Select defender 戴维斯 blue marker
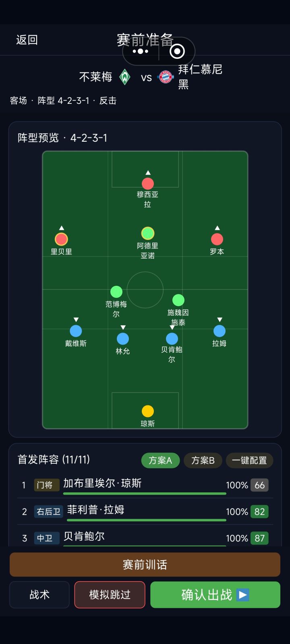 pyautogui.click(x=76, y=331)
